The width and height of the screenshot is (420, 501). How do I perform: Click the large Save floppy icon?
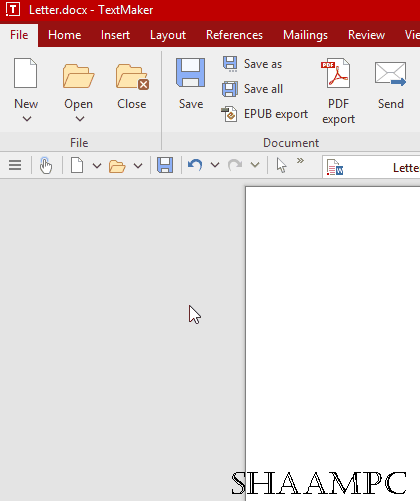click(190, 73)
